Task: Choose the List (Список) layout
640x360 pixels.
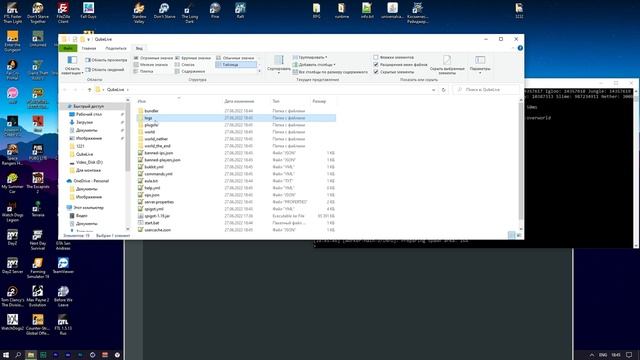Action: (x=185, y=64)
